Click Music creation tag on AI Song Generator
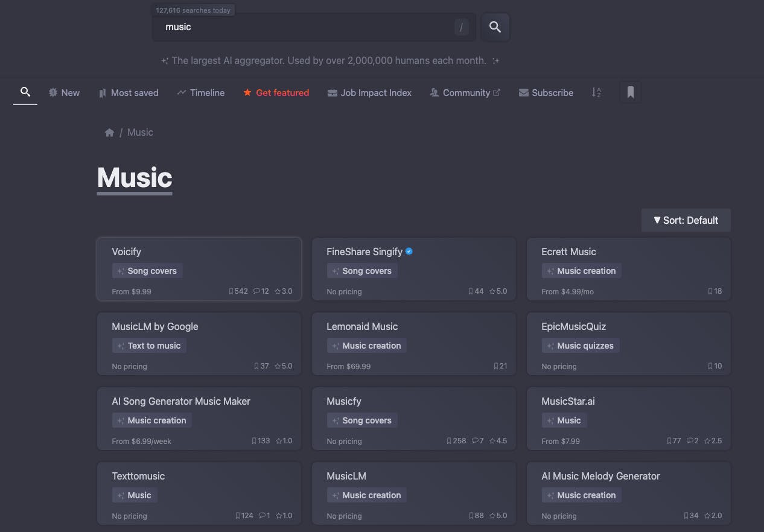764x532 pixels. point(152,420)
